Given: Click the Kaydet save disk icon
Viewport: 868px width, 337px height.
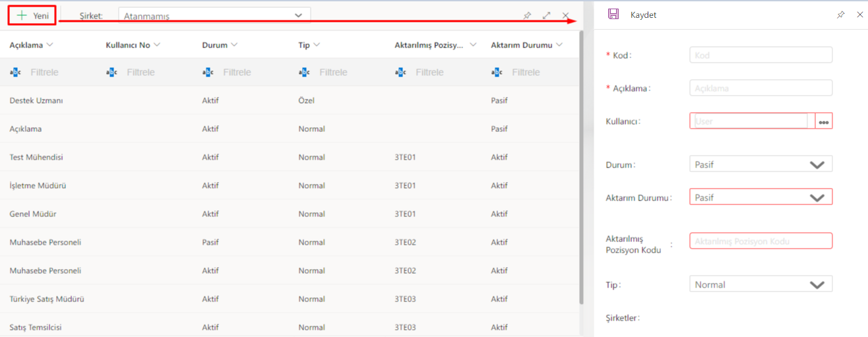Looking at the screenshot, I should [x=613, y=15].
